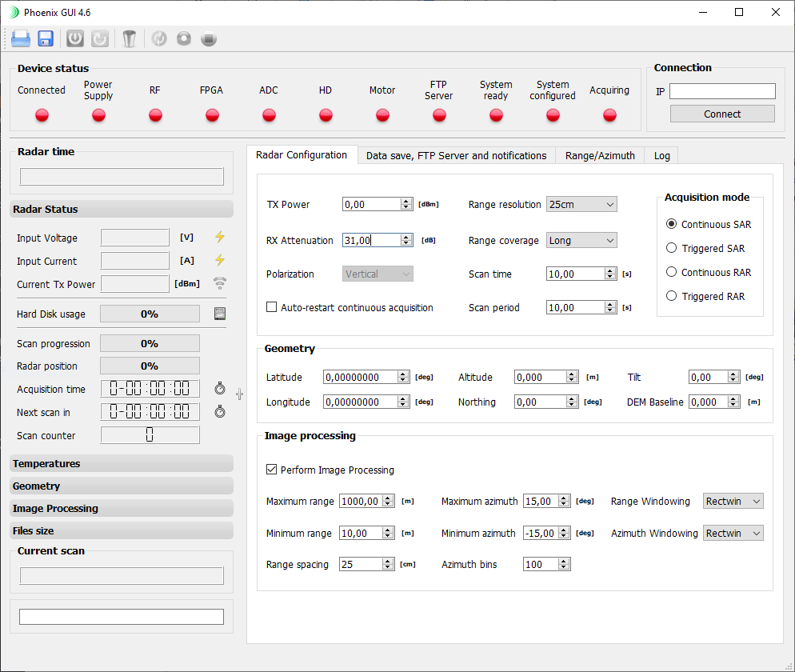
Task: Collapse the Radar Status section
Action: pos(122,209)
